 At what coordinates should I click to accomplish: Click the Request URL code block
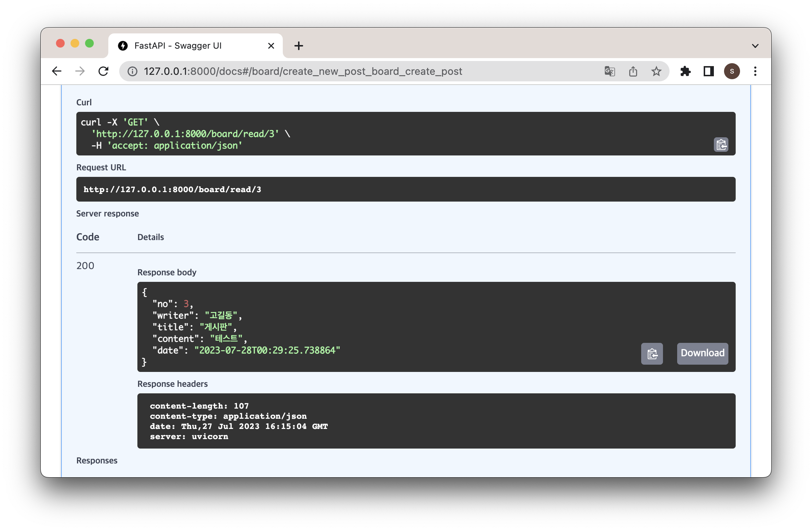click(x=406, y=189)
